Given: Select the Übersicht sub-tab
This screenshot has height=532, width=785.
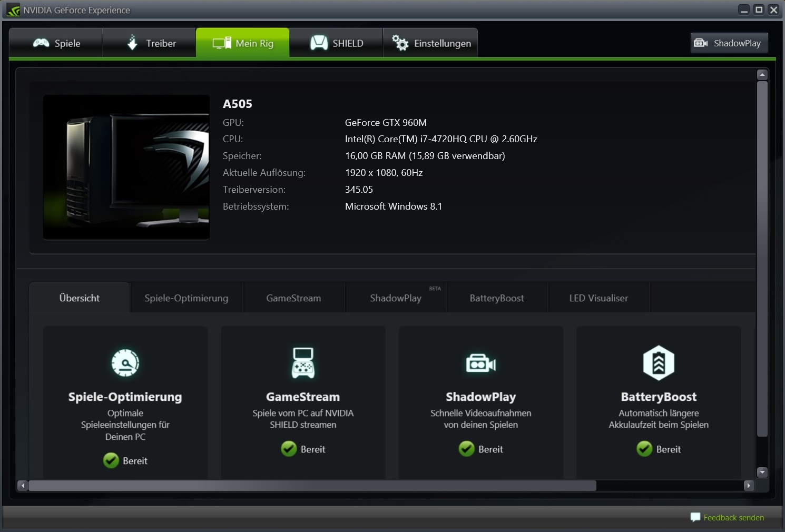Looking at the screenshot, I should click(x=80, y=298).
